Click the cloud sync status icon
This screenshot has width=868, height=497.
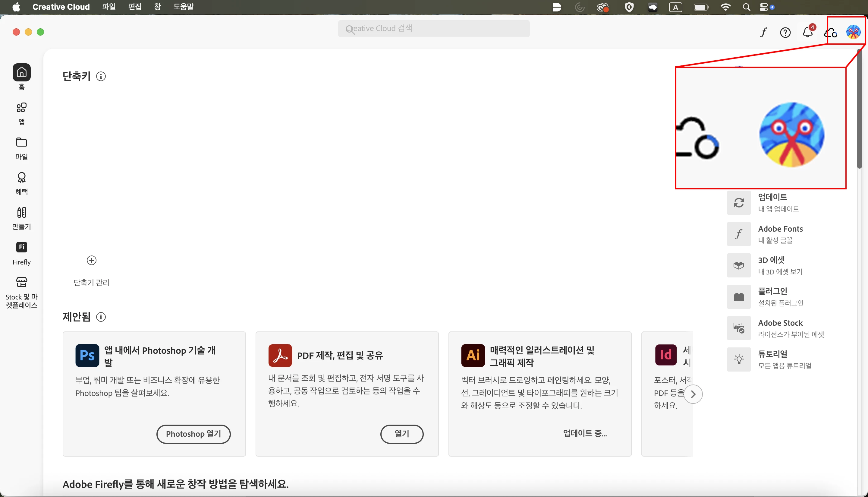coord(831,33)
